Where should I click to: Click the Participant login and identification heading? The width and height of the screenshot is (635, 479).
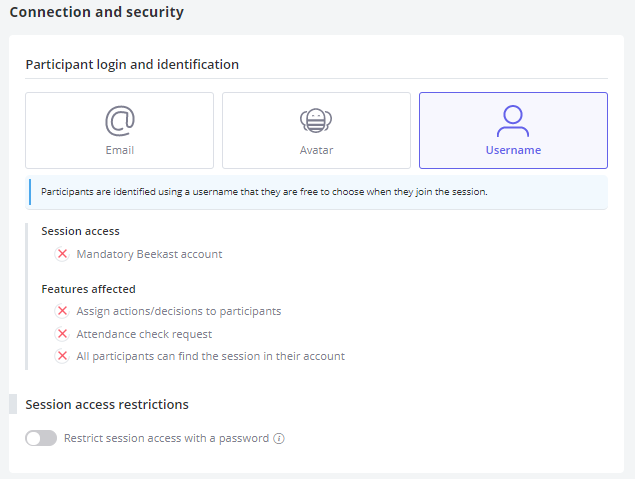point(132,65)
